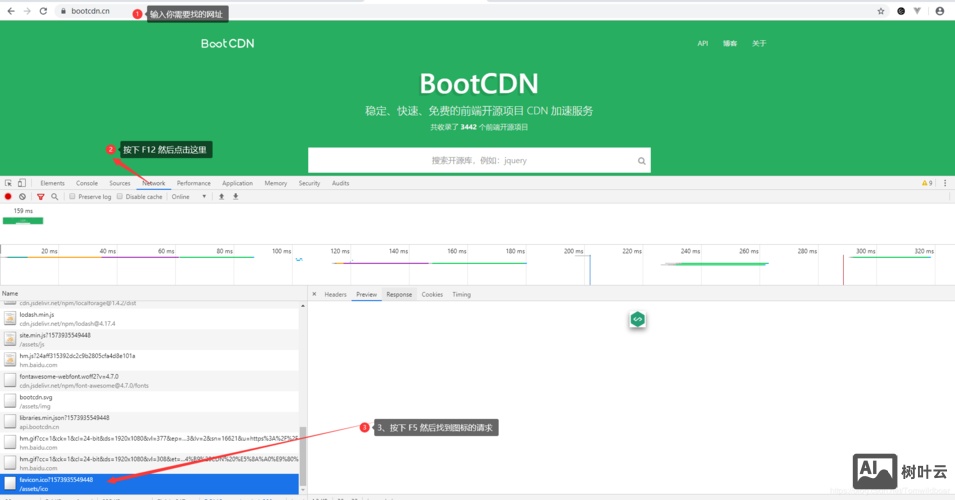Enable the Disable cache checkbox

point(119,197)
